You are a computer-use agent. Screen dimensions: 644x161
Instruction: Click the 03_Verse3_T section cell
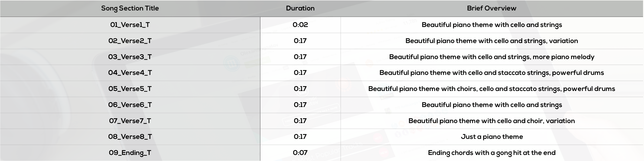[130, 57]
